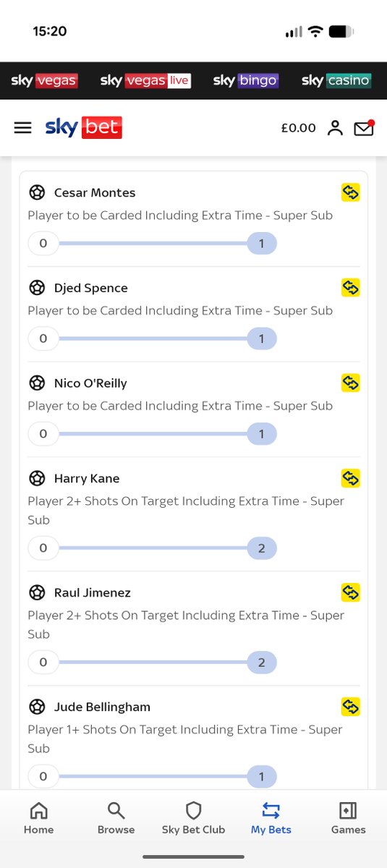Tap the Super Sub icon for Harry Kane
387x868 pixels.
(351, 478)
